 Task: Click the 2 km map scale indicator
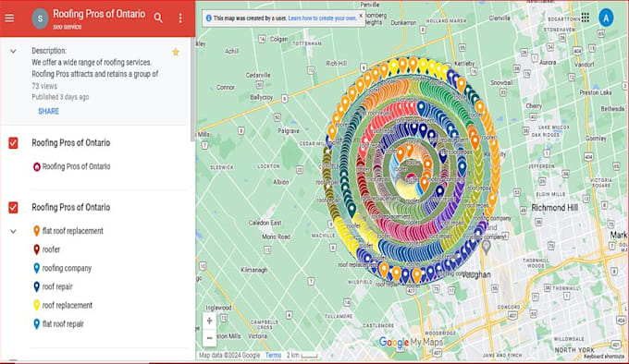302,355
